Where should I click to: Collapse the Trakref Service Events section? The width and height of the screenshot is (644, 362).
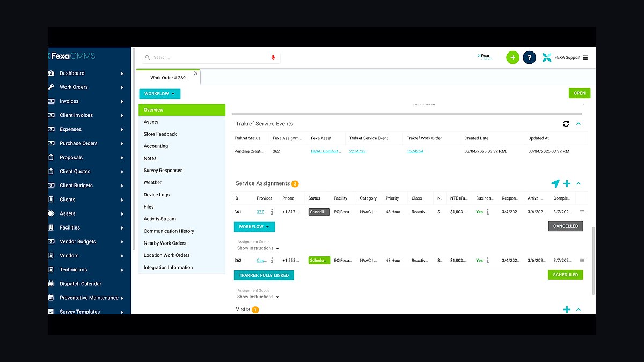[x=579, y=124]
